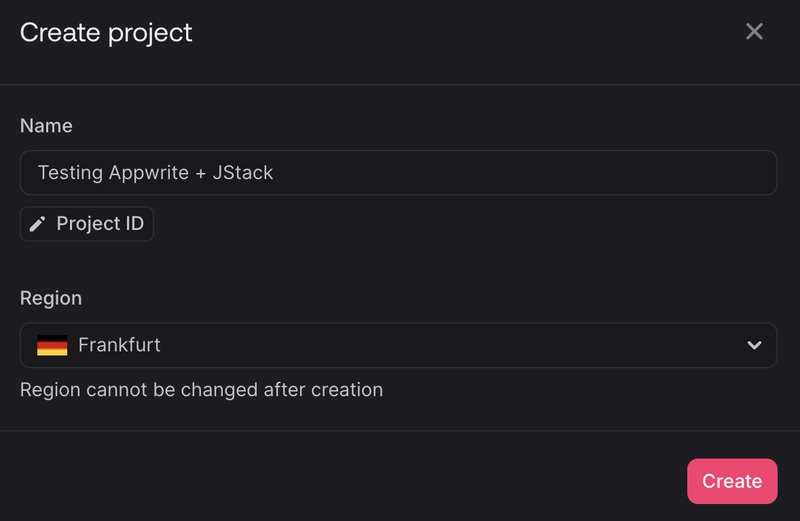The height and width of the screenshot is (521, 800).
Task: Click the 'Testing Appwrite + JStack' text
Action: pyautogui.click(x=155, y=172)
